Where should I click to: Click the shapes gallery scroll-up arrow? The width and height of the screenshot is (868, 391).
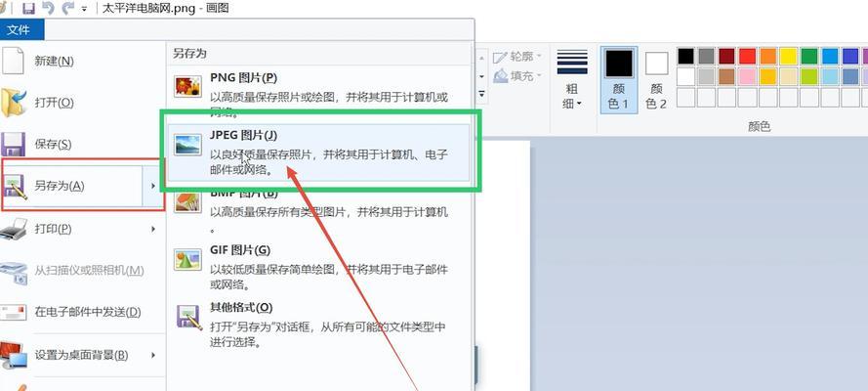pos(481,57)
